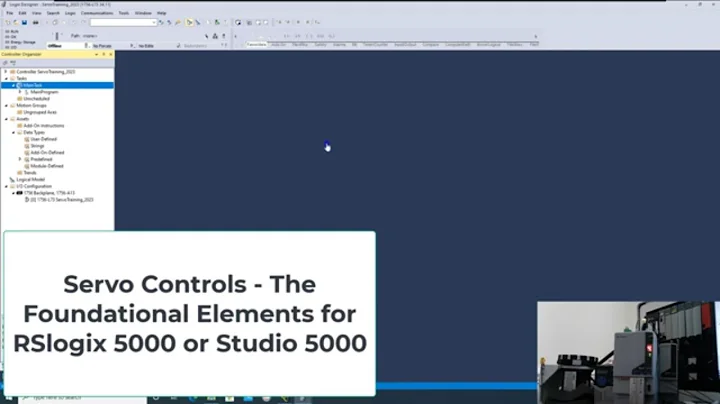Open the search box dropdown arrow
The height and width of the screenshot is (404, 720).
(154, 22)
